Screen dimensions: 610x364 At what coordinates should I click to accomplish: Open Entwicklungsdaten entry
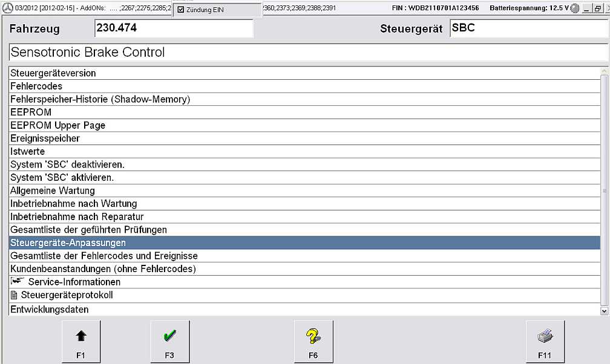click(x=50, y=310)
